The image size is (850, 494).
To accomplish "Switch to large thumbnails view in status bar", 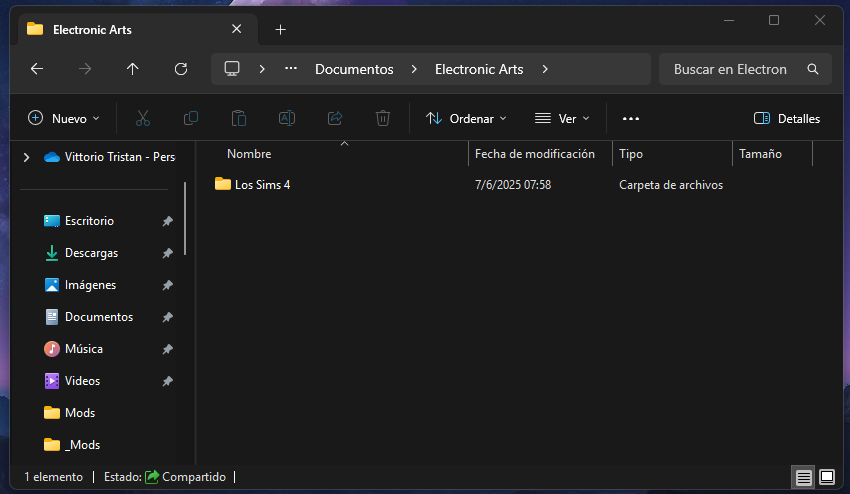I will (827, 477).
